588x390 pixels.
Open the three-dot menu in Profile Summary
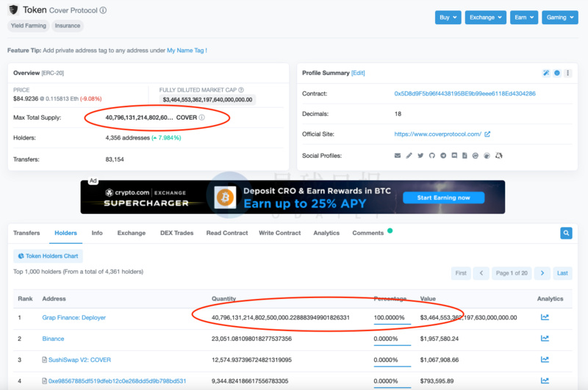pyautogui.click(x=568, y=73)
